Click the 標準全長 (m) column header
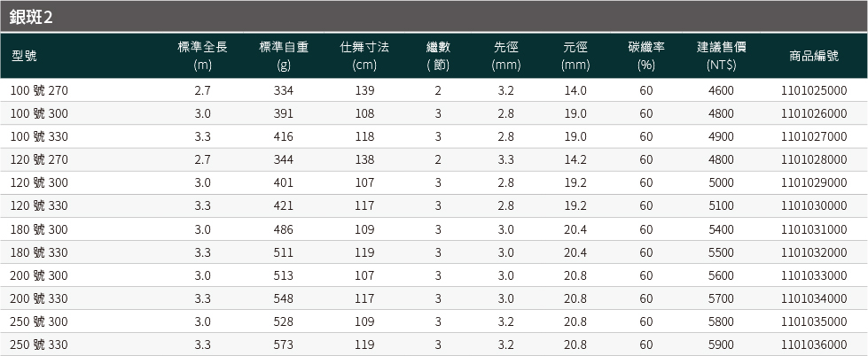 [x=203, y=56]
